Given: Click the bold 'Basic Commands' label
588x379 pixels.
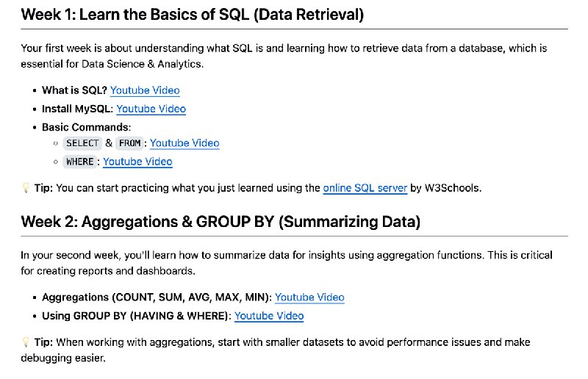Looking at the screenshot, I should (x=85, y=127).
